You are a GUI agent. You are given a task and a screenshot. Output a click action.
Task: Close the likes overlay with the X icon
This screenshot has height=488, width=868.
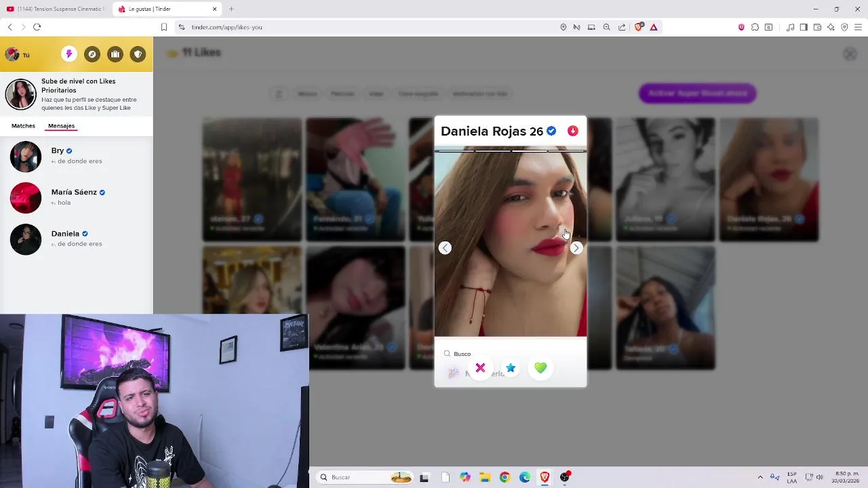850,54
